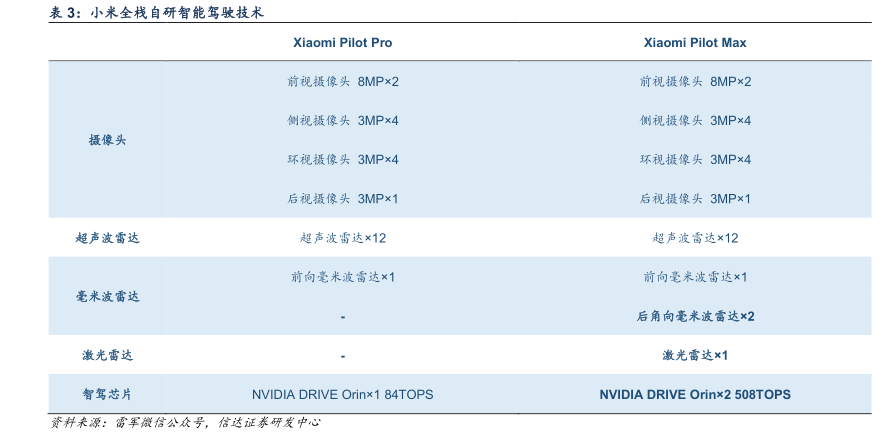Click the bold 后角向毫米波雷达×2 cell
Image resolution: width=883 pixels, height=438 pixels.
695,316
